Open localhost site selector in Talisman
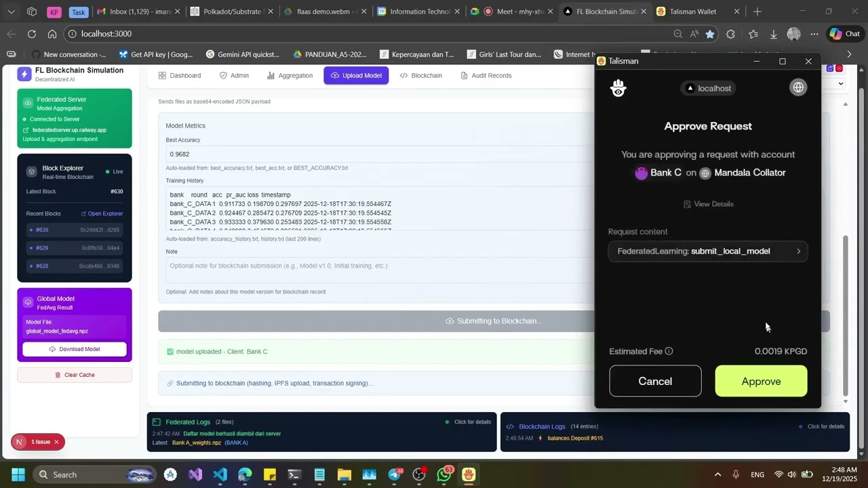 click(x=709, y=88)
